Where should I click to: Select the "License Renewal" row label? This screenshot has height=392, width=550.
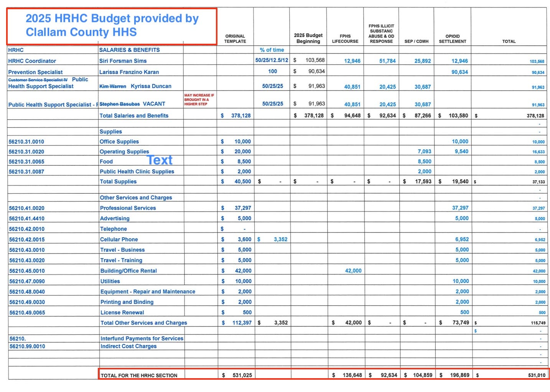click(x=122, y=313)
